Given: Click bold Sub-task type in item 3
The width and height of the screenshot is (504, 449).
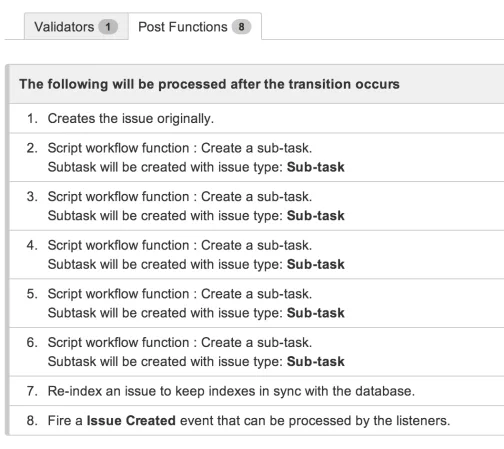Looking at the screenshot, I should 316,216.
